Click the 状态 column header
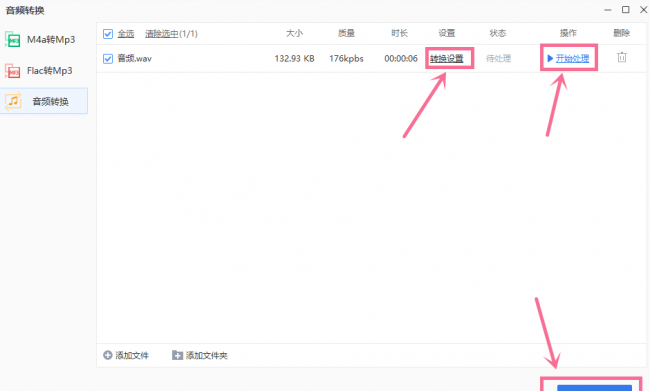The height and width of the screenshot is (391, 650). (x=498, y=33)
